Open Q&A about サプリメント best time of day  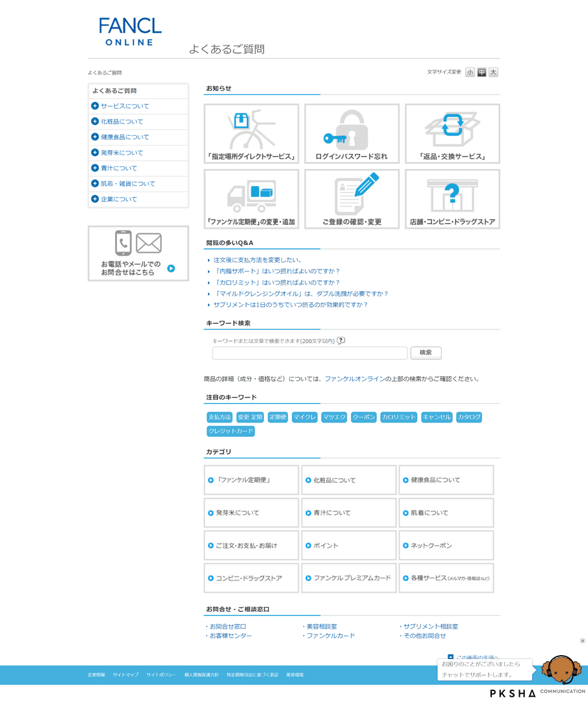coord(290,305)
